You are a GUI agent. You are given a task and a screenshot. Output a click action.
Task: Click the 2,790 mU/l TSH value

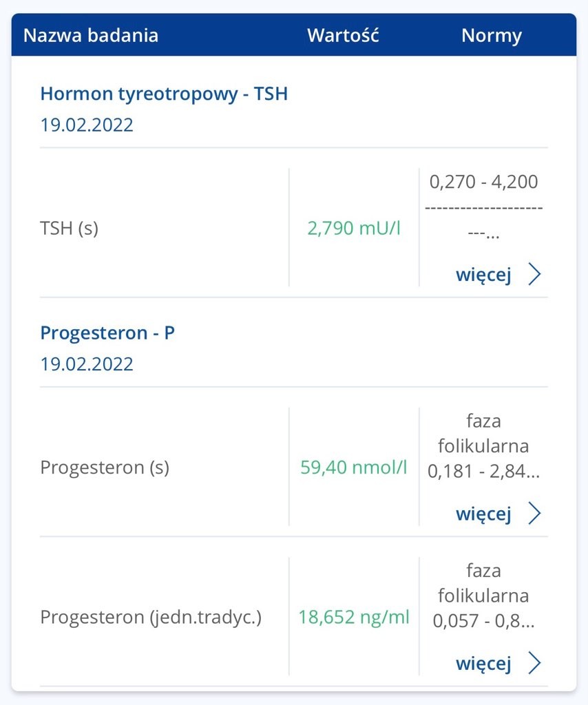354,228
